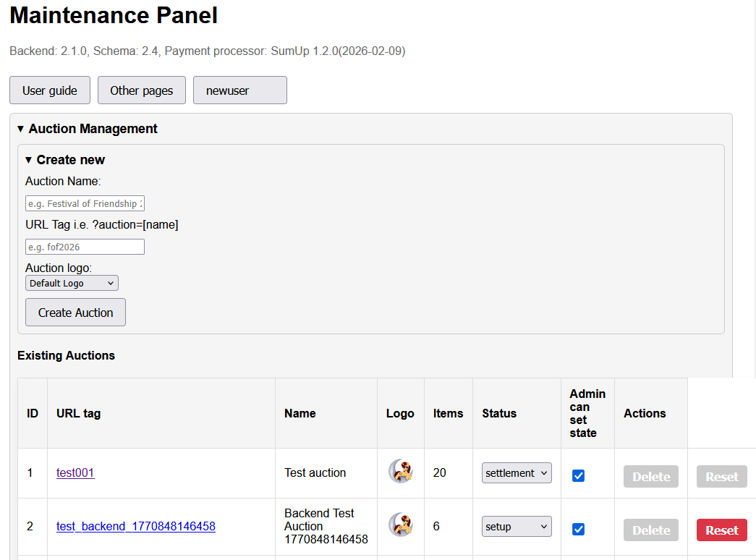Click the logo image in Backend Test Auction row
This screenshot has height=560, width=756.
click(400, 525)
